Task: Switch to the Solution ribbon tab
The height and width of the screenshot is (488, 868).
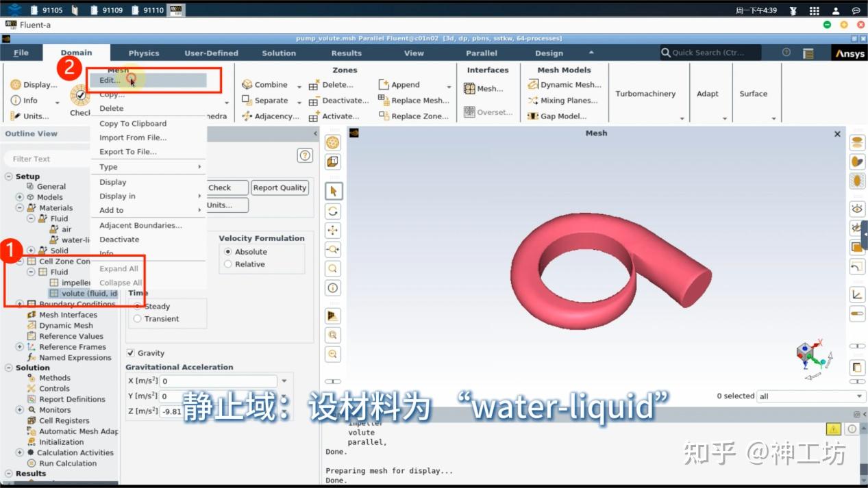Action: [x=279, y=53]
